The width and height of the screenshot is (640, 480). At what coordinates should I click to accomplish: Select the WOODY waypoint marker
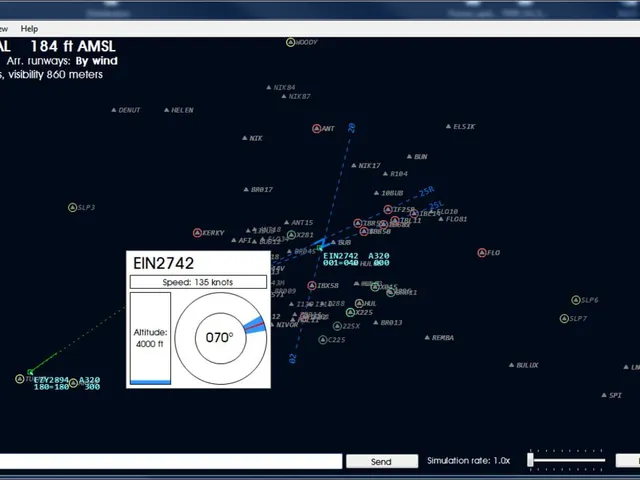[290, 42]
